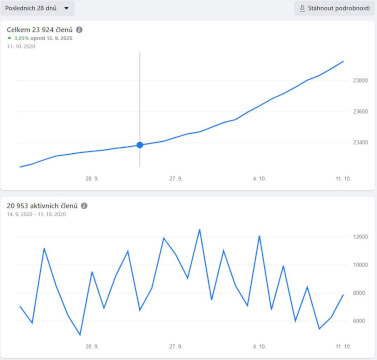Click the 4. 10. label on the active members chart

[259, 347]
